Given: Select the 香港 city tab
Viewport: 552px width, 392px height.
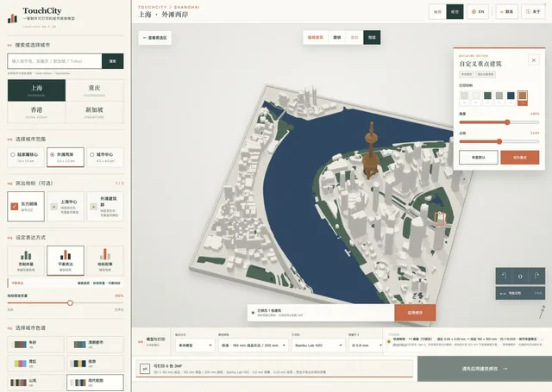Looking at the screenshot, I should click(x=36, y=112).
